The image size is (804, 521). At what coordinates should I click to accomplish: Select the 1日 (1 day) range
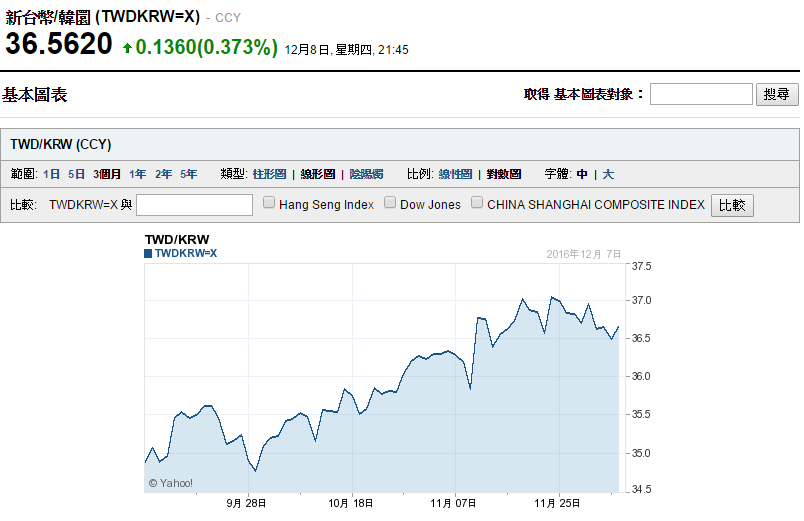51,174
